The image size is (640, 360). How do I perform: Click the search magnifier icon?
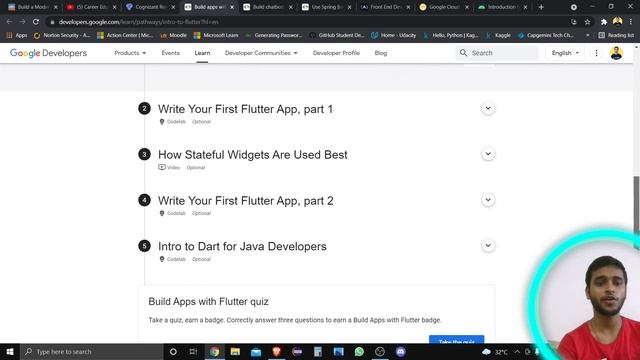(x=463, y=53)
